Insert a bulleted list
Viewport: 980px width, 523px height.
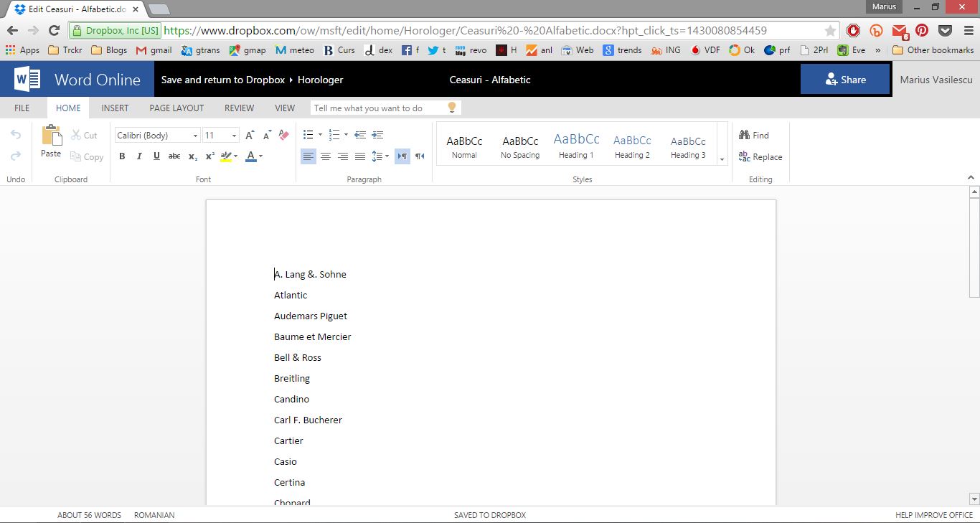308,135
